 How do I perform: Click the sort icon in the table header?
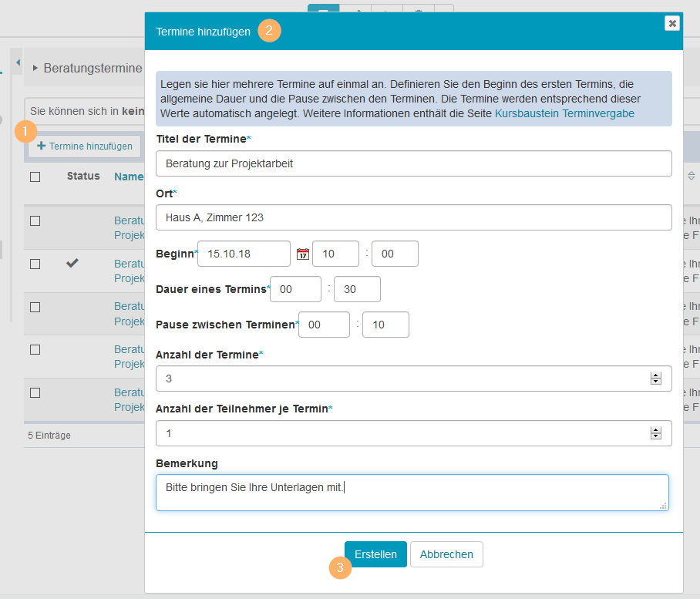[691, 177]
